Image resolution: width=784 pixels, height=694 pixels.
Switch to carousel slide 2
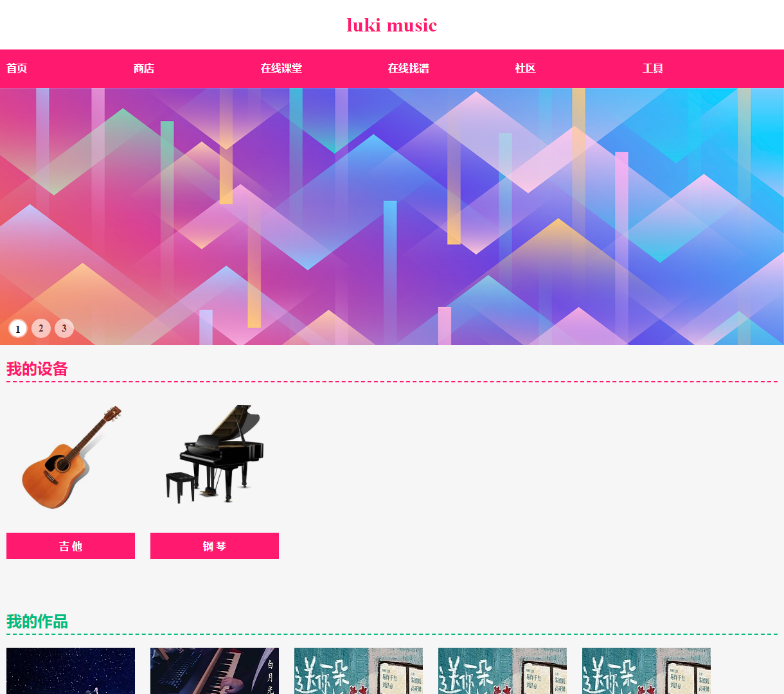[x=41, y=328]
